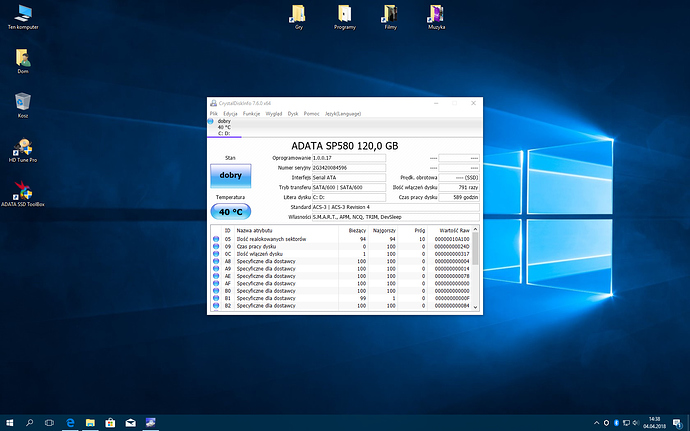The height and width of the screenshot is (431, 690).
Task: Open the Edycja menu
Action: (x=230, y=114)
